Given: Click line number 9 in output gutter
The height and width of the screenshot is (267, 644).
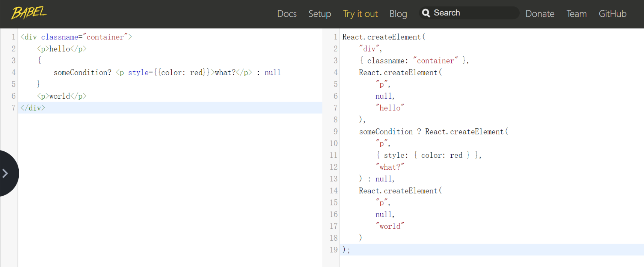Looking at the screenshot, I should coord(336,131).
